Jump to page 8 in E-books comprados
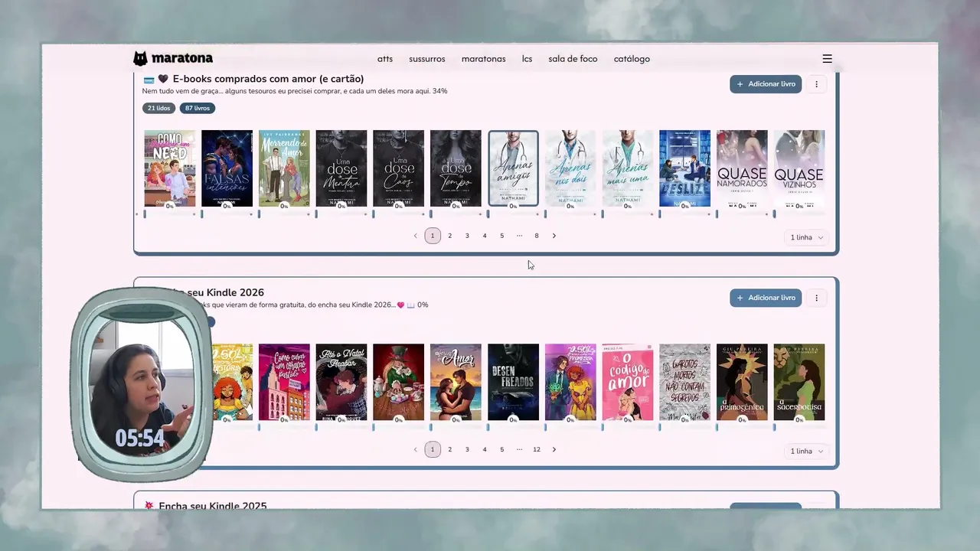 click(537, 236)
